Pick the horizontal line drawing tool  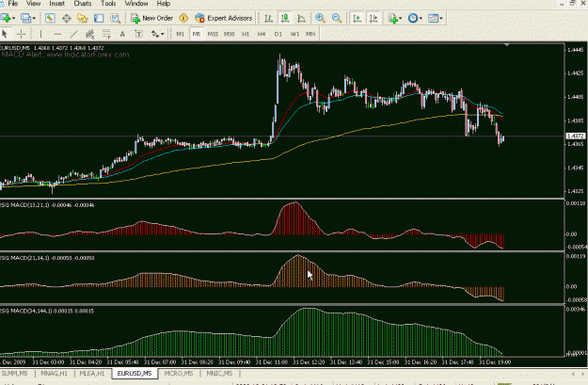click(57, 34)
